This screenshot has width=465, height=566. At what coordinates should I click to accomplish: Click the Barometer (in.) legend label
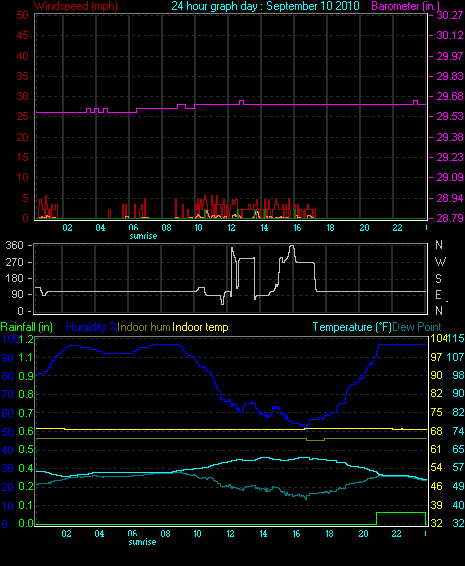[405, 6]
